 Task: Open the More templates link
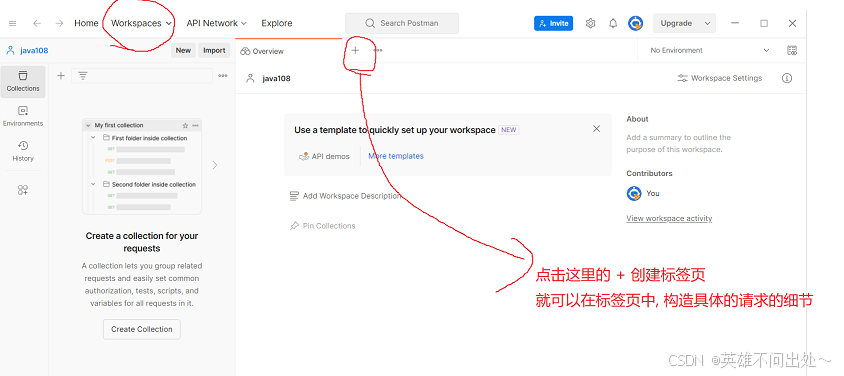click(x=396, y=156)
